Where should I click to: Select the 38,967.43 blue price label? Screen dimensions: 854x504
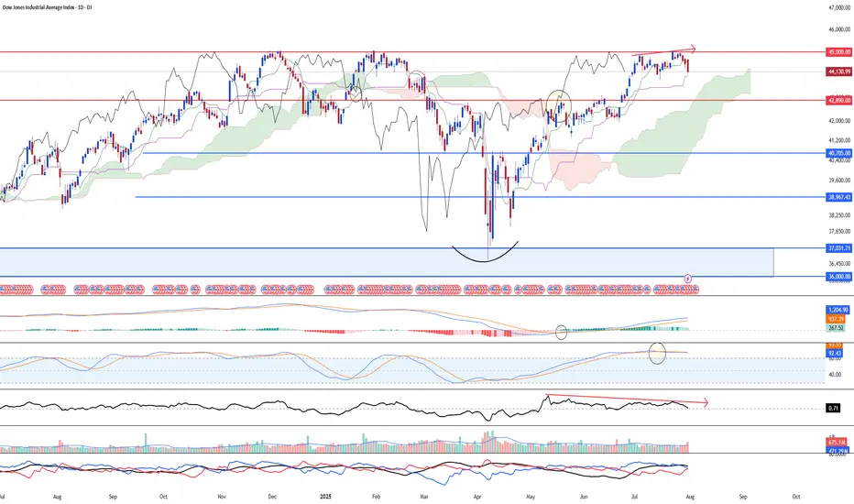[838, 197]
